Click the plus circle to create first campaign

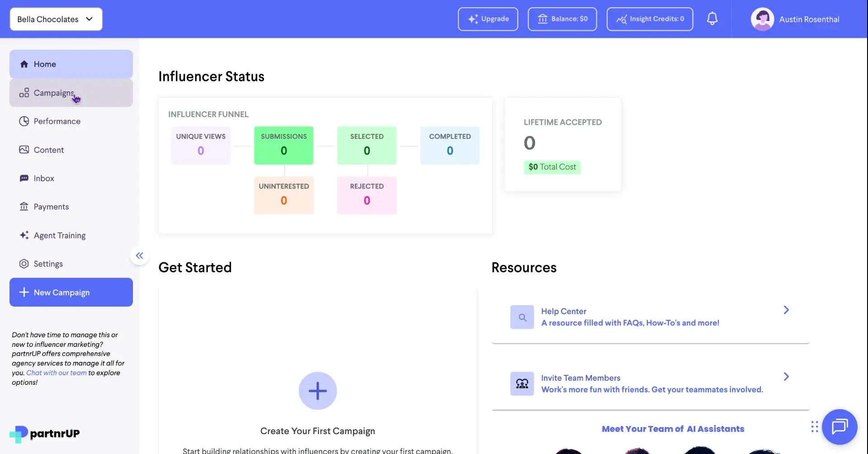317,390
